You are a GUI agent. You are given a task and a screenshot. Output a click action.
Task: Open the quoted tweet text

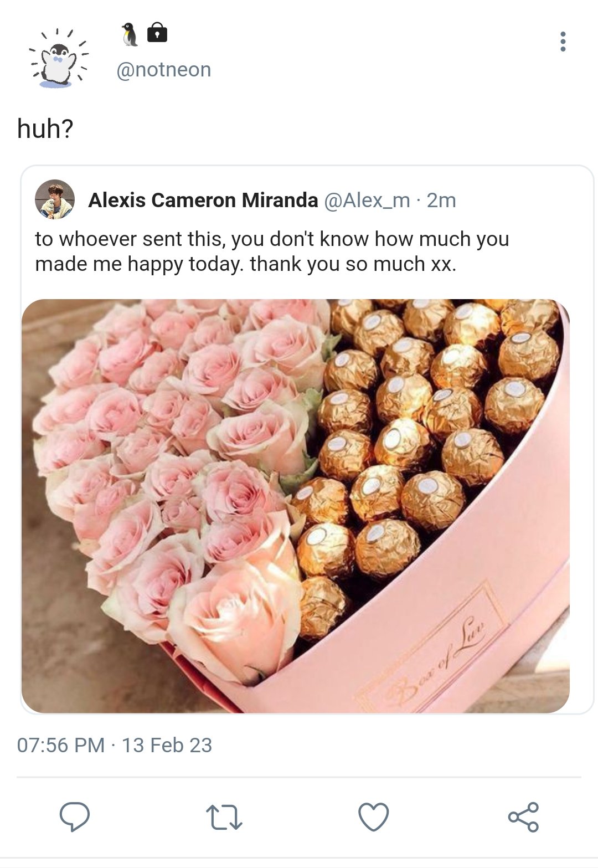pos(272,251)
